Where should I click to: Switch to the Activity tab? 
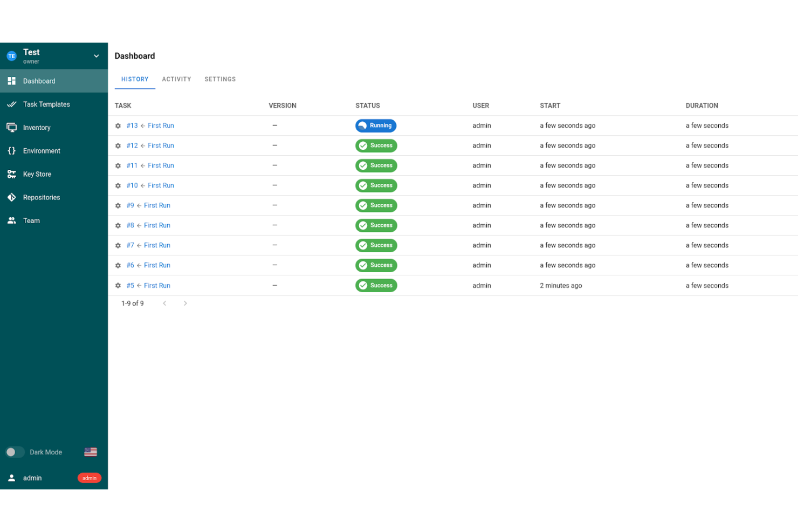click(x=176, y=79)
